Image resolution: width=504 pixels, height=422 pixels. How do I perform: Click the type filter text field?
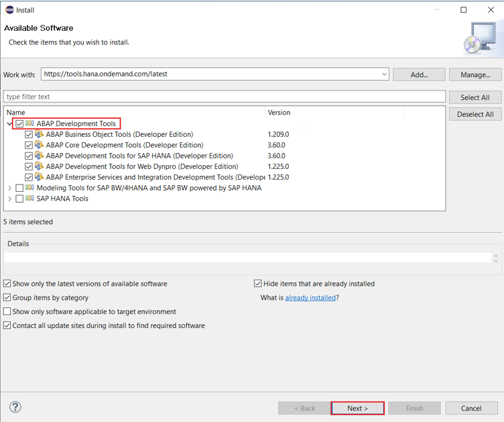pos(225,97)
